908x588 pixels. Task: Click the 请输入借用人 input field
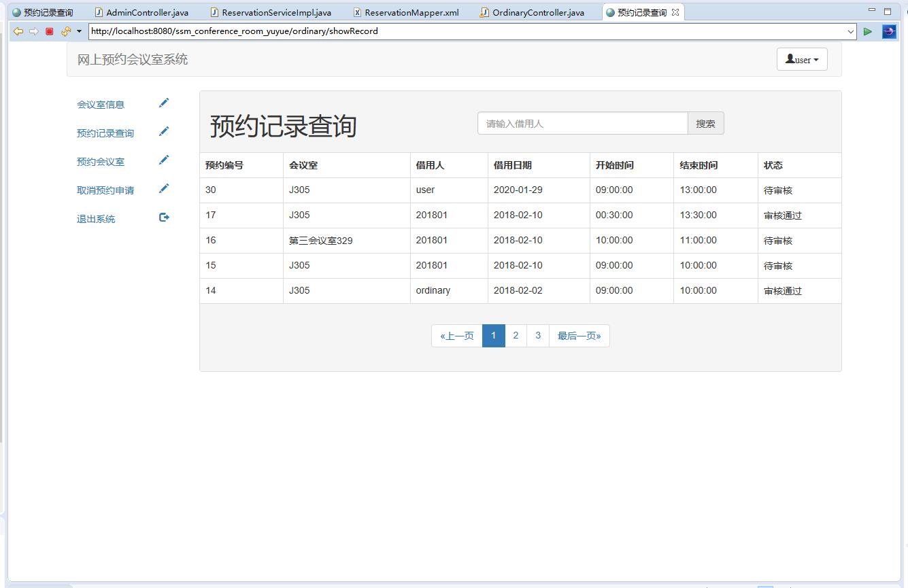(x=582, y=123)
